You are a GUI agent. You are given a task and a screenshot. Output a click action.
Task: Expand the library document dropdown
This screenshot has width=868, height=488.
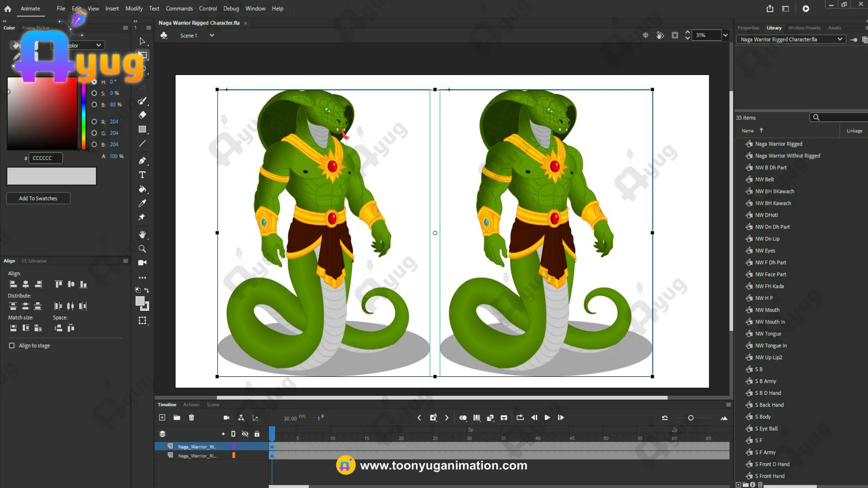pyautogui.click(x=840, y=39)
